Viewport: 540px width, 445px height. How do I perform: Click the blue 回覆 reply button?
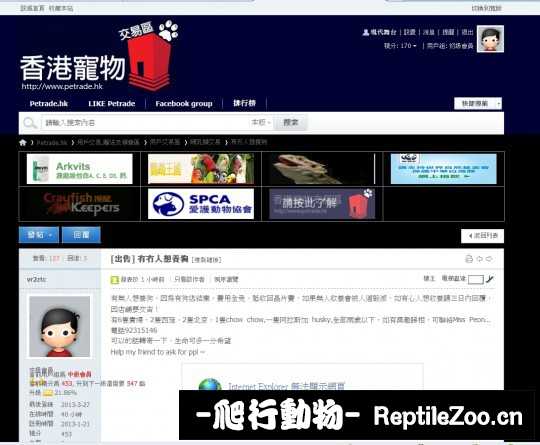click(82, 235)
